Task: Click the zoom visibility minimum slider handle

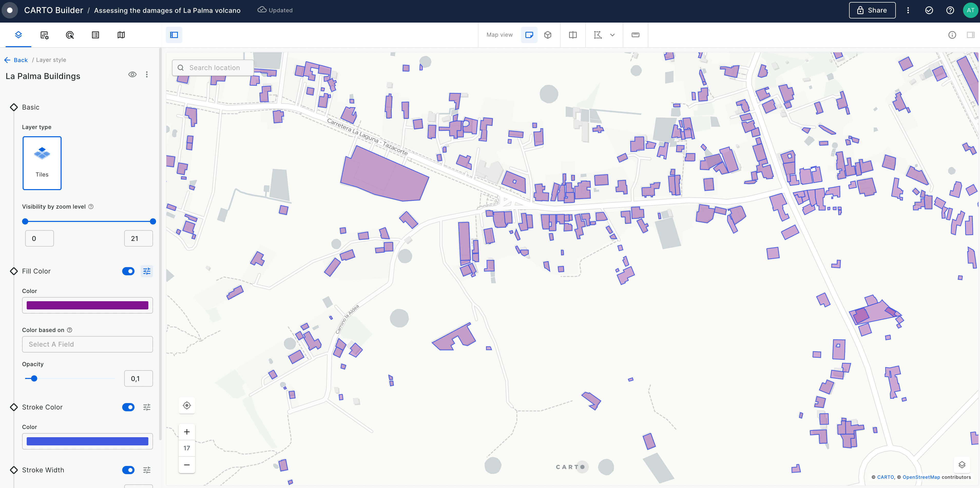Action: [x=25, y=221]
